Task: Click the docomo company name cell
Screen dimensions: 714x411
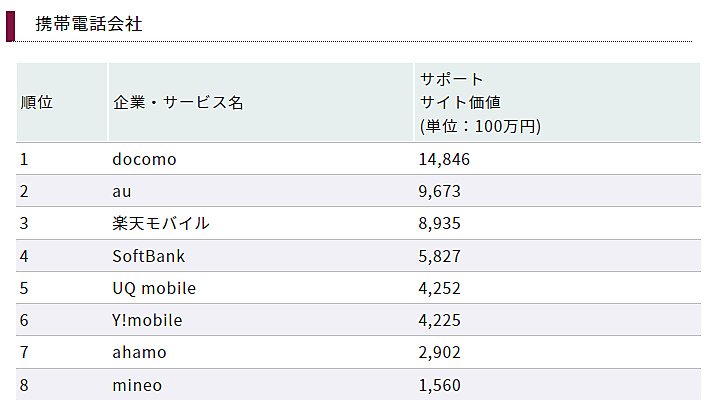Action: point(144,159)
